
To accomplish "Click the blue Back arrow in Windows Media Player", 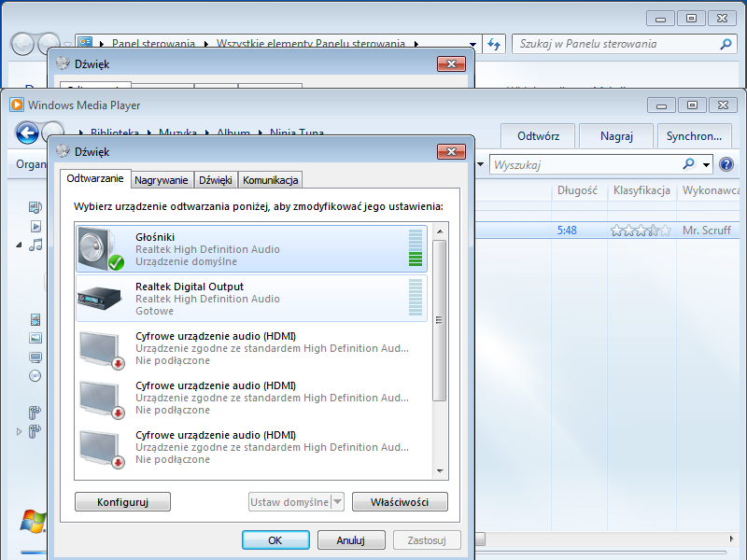I will (x=27, y=133).
